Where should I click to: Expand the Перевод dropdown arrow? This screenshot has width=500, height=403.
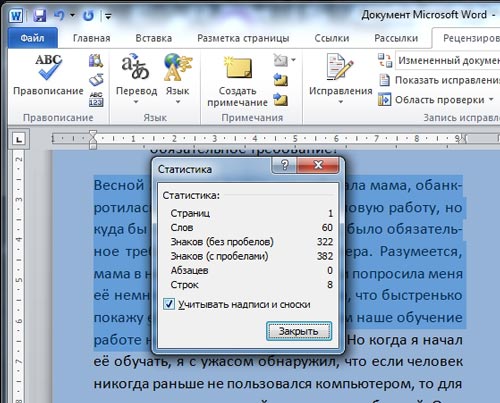(x=136, y=102)
